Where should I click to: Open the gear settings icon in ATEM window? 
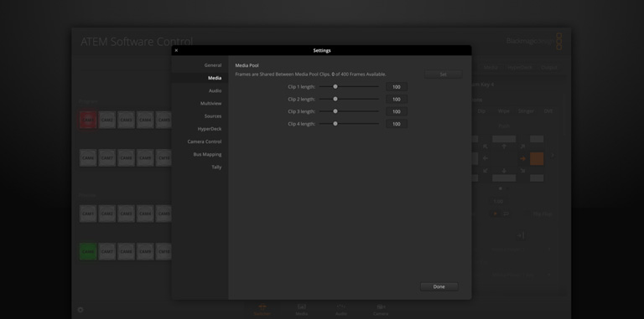click(x=80, y=310)
